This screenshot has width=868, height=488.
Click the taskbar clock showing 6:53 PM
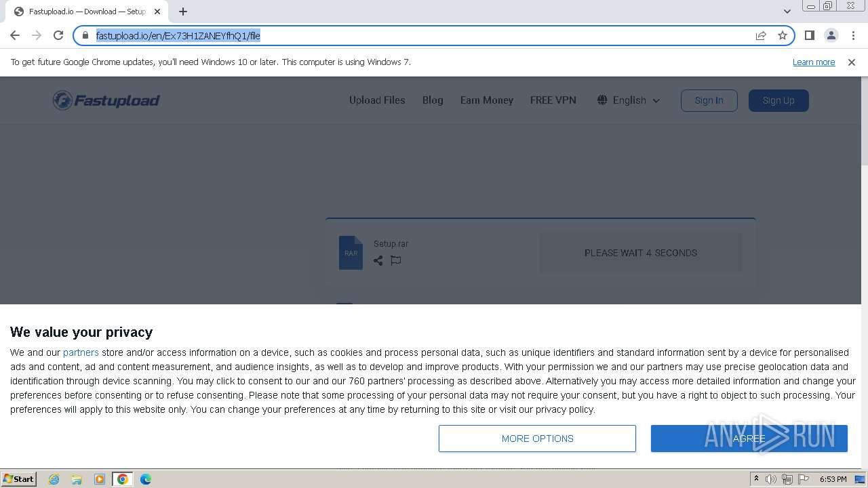833,479
